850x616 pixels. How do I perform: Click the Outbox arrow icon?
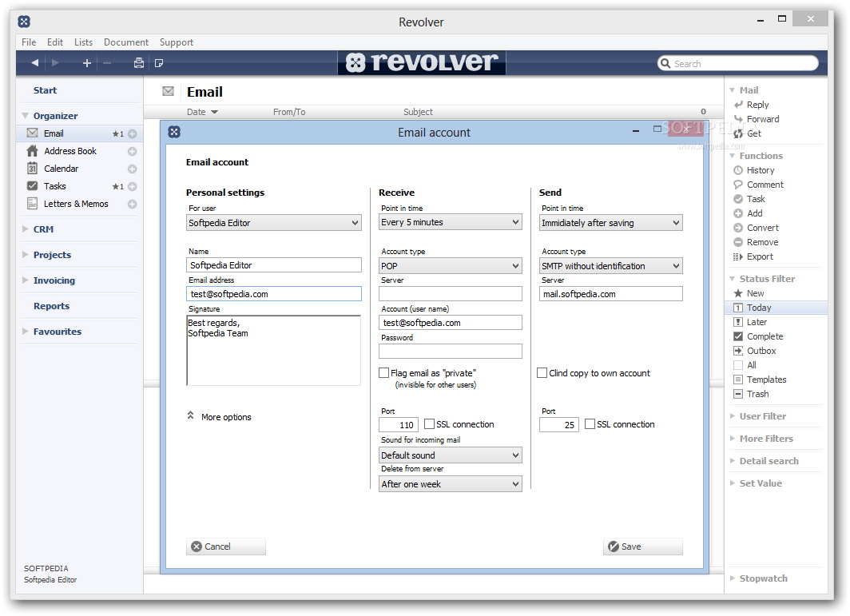point(738,351)
